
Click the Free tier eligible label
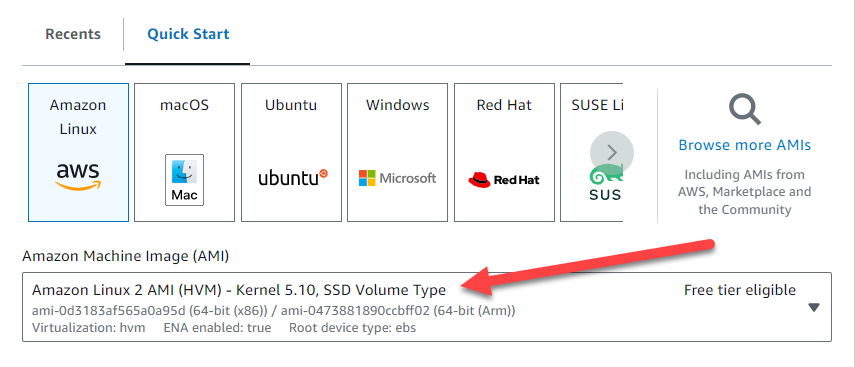tap(739, 290)
